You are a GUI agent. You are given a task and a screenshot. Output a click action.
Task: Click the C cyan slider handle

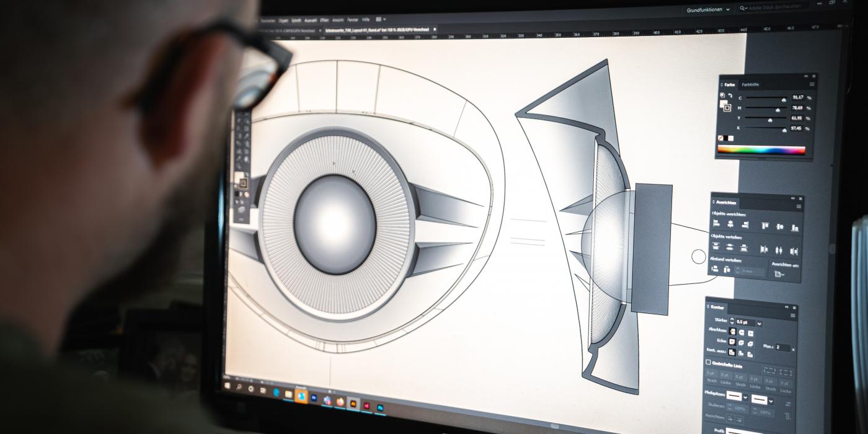(x=784, y=100)
